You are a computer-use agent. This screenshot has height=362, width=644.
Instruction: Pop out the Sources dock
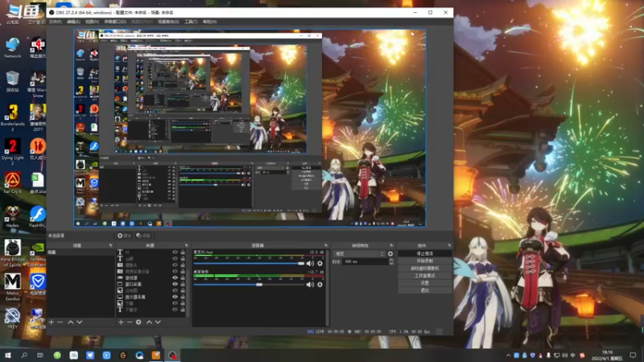186,245
